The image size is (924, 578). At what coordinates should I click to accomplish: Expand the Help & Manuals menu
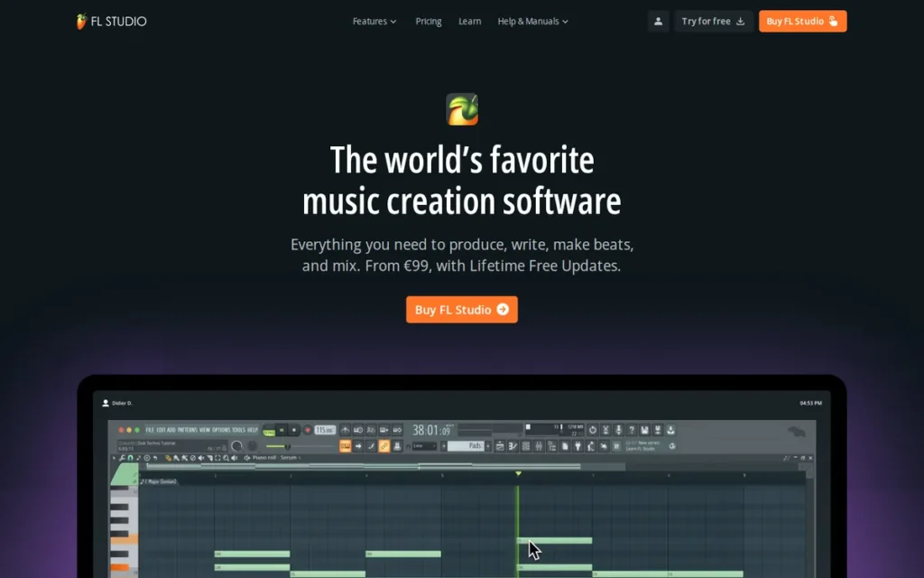point(532,22)
